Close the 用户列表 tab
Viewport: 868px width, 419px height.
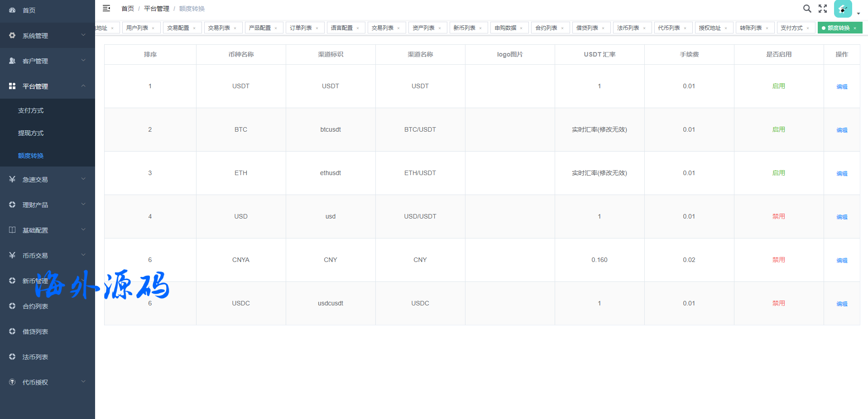pos(153,28)
